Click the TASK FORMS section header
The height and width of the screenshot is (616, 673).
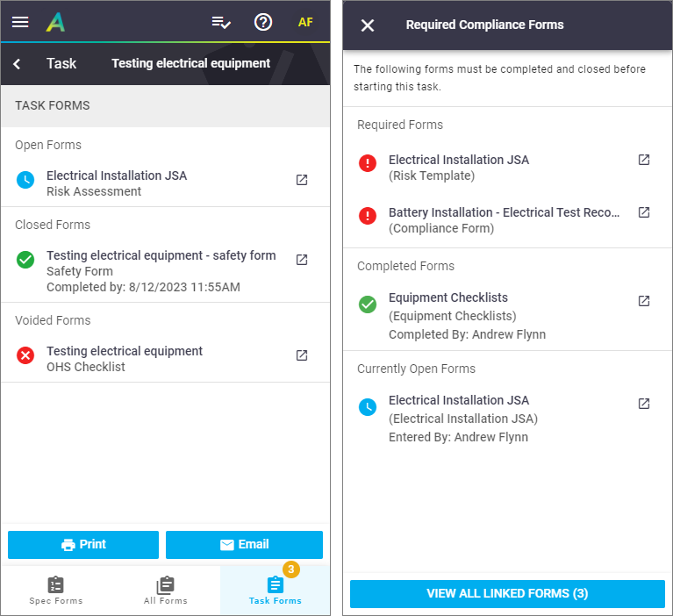(x=165, y=105)
